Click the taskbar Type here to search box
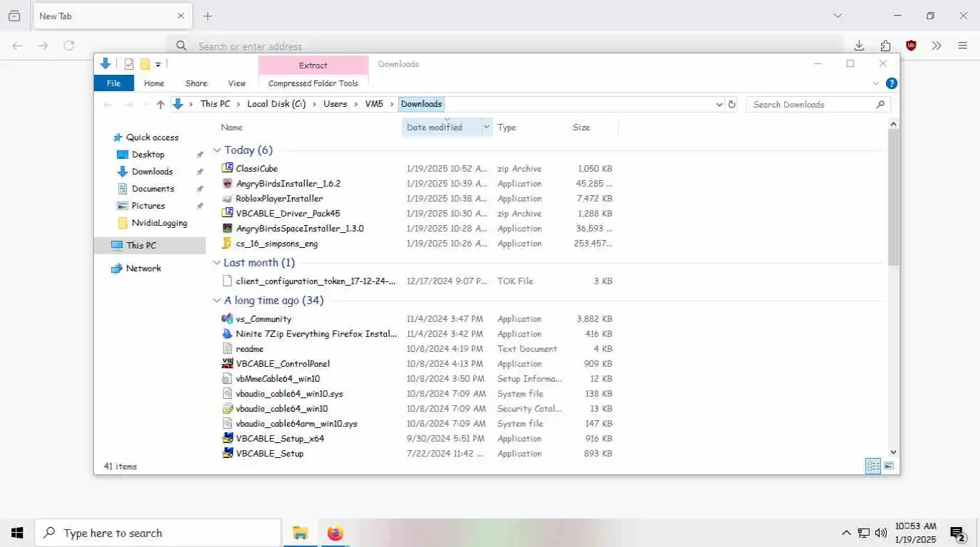The height and width of the screenshot is (547, 980). tap(158, 533)
